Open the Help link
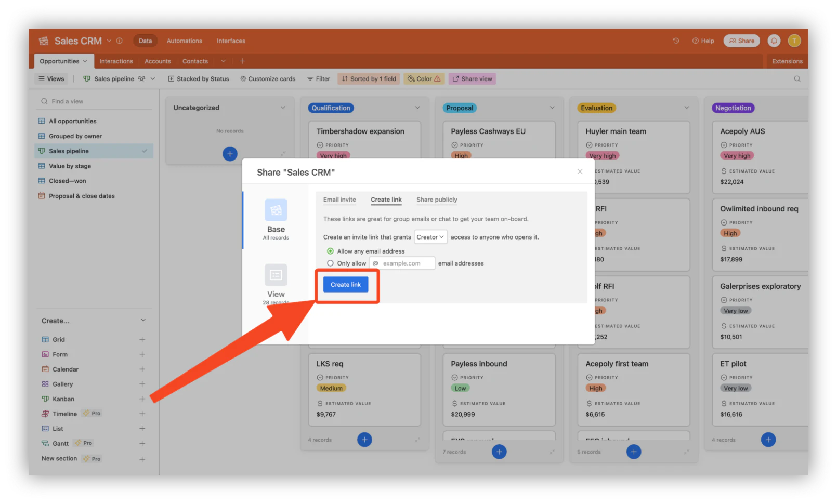 (703, 41)
